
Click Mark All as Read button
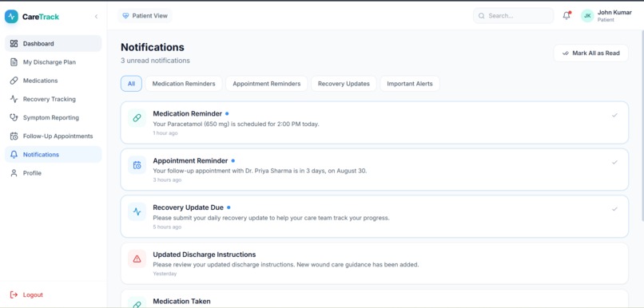[590, 53]
